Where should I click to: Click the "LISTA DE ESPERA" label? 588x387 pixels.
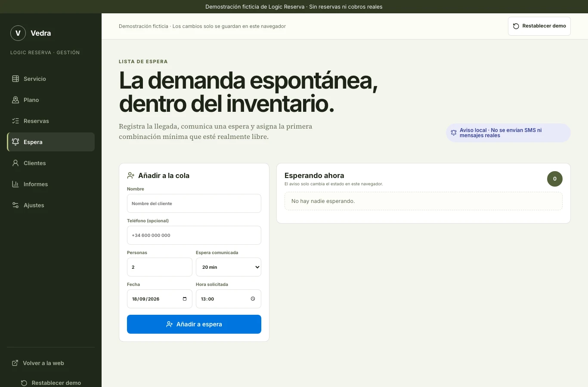coord(143,61)
